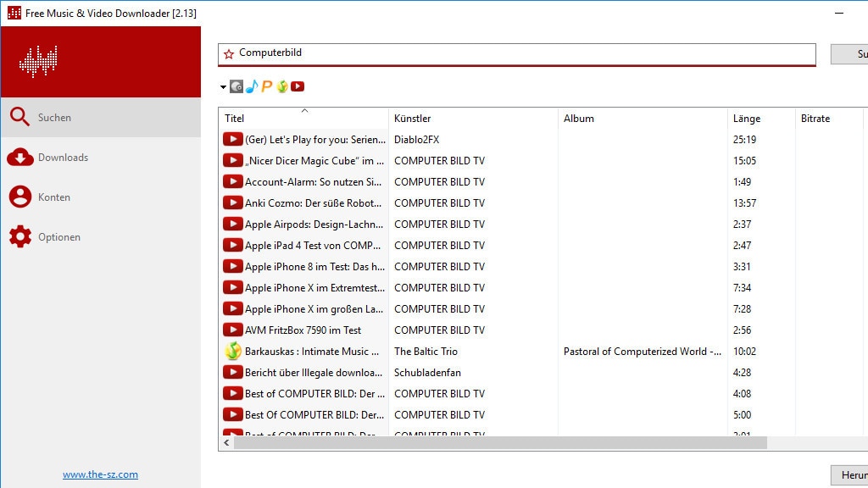868x488 pixels.
Task: Click the horizontal scrollbar left arrow
Action: (226, 442)
